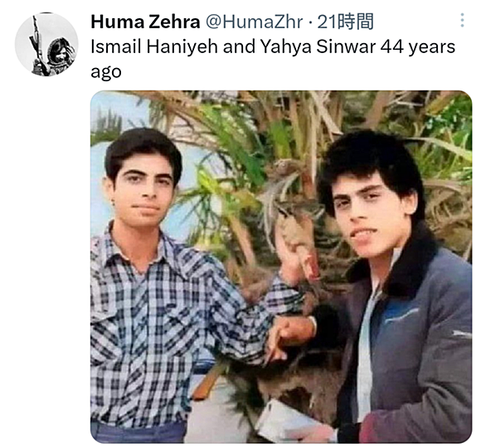Open the tweet via 21時間 timestamp
Viewport: 486px width, 448px height.
tap(345, 22)
